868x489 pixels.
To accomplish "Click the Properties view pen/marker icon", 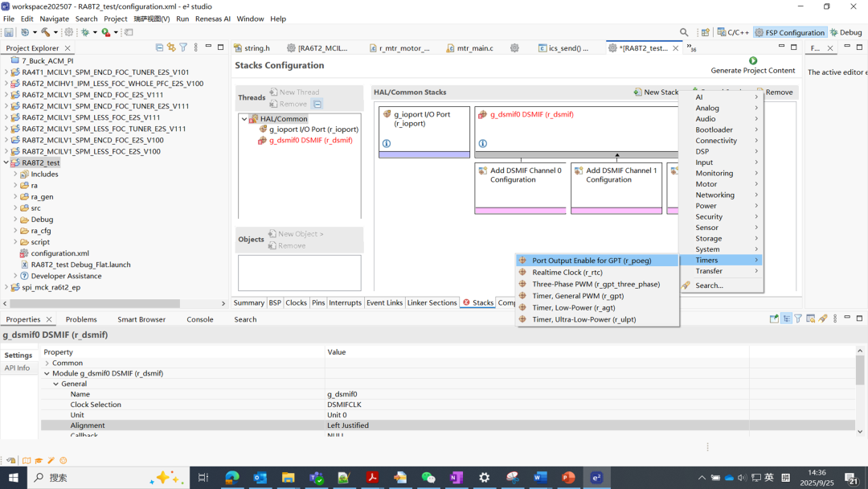I will pyautogui.click(x=823, y=318).
